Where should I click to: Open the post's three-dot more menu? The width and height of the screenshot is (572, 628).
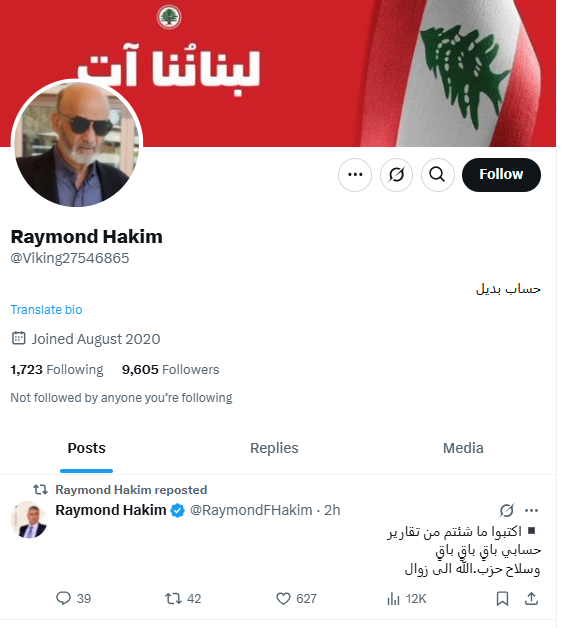click(x=531, y=510)
